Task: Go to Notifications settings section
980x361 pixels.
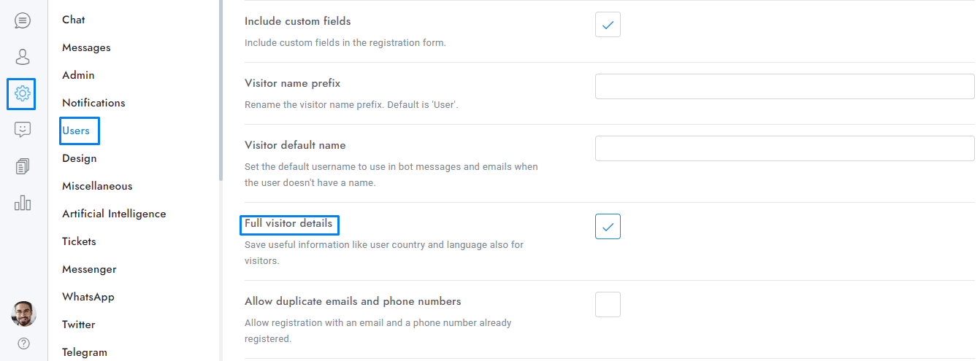Action: (93, 103)
